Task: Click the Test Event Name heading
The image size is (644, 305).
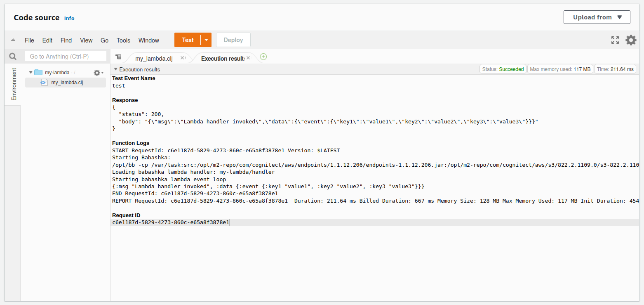Action: click(x=134, y=78)
